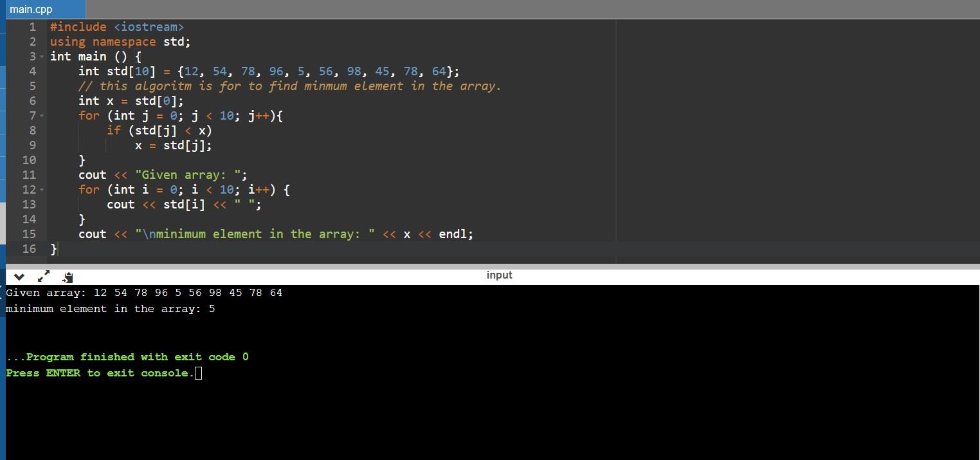Click the comment about finding minimum element
Image resolution: width=980 pixels, height=460 pixels.
tap(289, 86)
